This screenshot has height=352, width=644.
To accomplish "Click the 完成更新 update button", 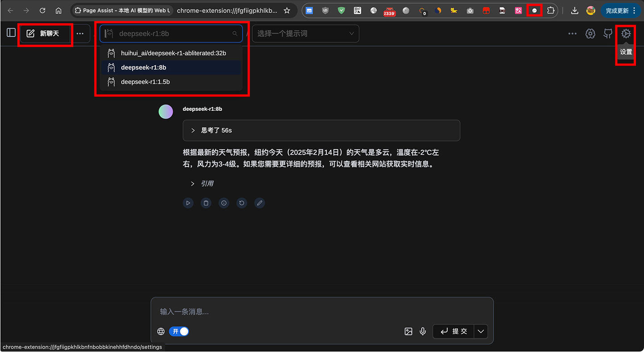I will (x=621, y=10).
